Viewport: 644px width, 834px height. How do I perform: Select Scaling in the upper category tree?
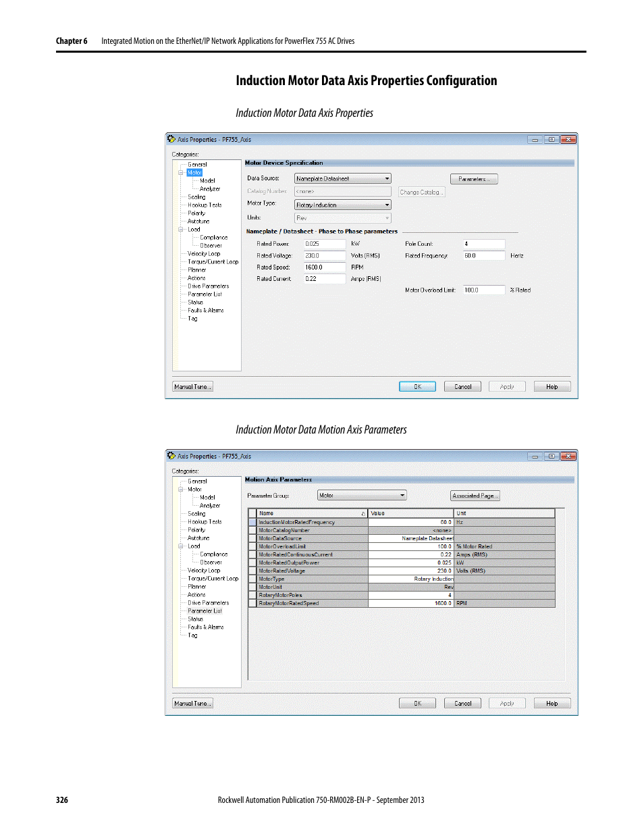(x=196, y=197)
